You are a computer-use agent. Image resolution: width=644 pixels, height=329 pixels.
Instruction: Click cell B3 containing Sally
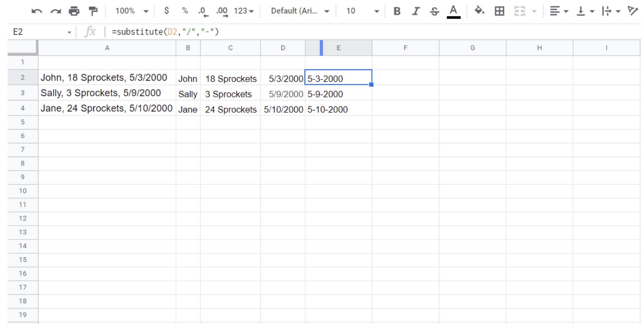(x=188, y=93)
